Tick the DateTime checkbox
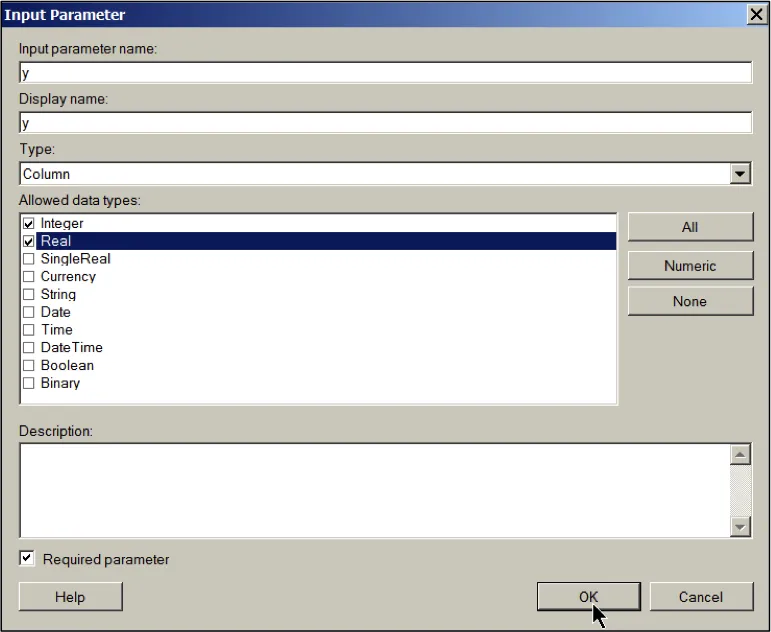Image resolution: width=771 pixels, height=632 pixels. (29, 348)
